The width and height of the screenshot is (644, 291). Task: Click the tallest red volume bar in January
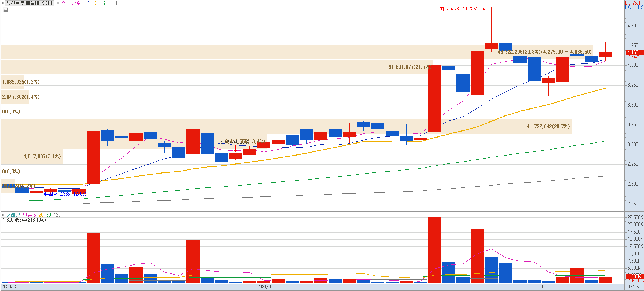pyautogui.click(x=434, y=250)
